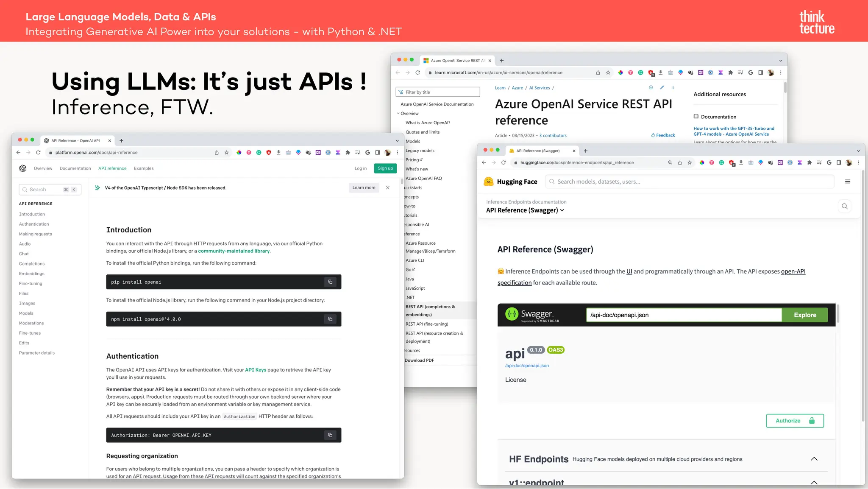Click Google G extension in Hugging Face window

[x=829, y=162]
